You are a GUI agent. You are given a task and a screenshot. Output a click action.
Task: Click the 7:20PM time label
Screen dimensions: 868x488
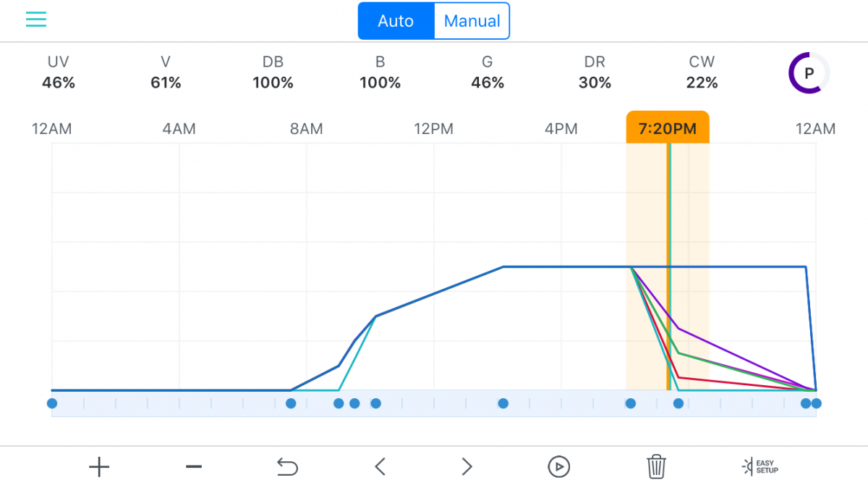(668, 129)
